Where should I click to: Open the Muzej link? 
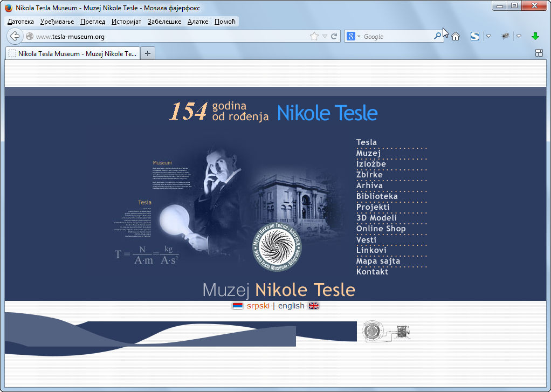click(369, 153)
